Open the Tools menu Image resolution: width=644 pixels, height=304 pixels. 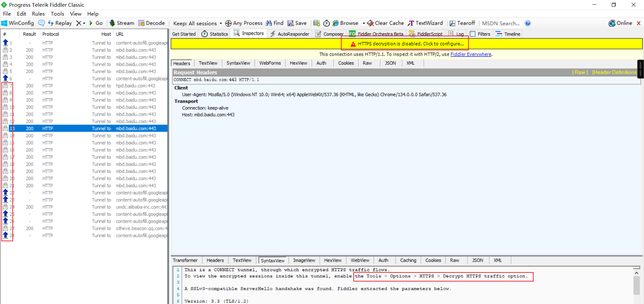[57, 14]
